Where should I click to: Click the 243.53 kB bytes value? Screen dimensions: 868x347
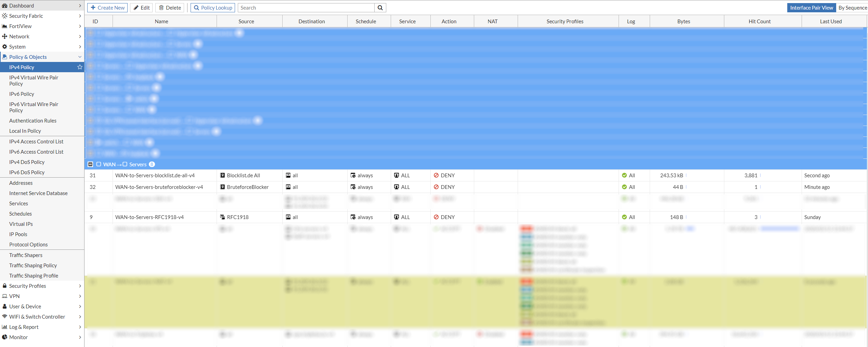[x=672, y=176]
